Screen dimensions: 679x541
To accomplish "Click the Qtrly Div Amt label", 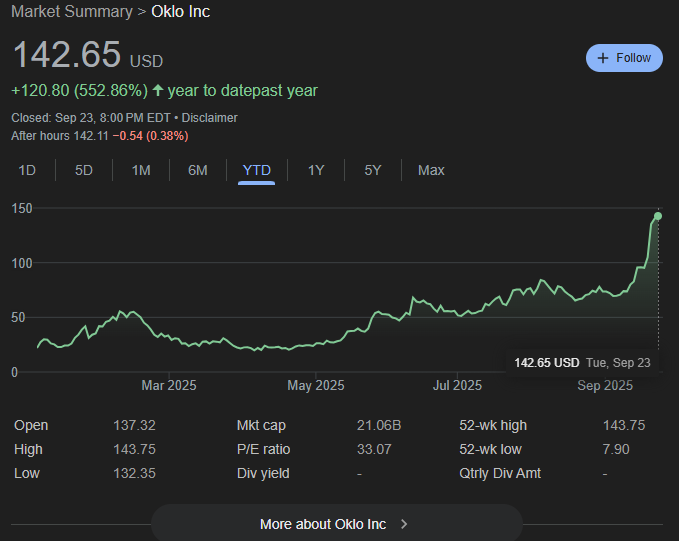I will coord(500,473).
